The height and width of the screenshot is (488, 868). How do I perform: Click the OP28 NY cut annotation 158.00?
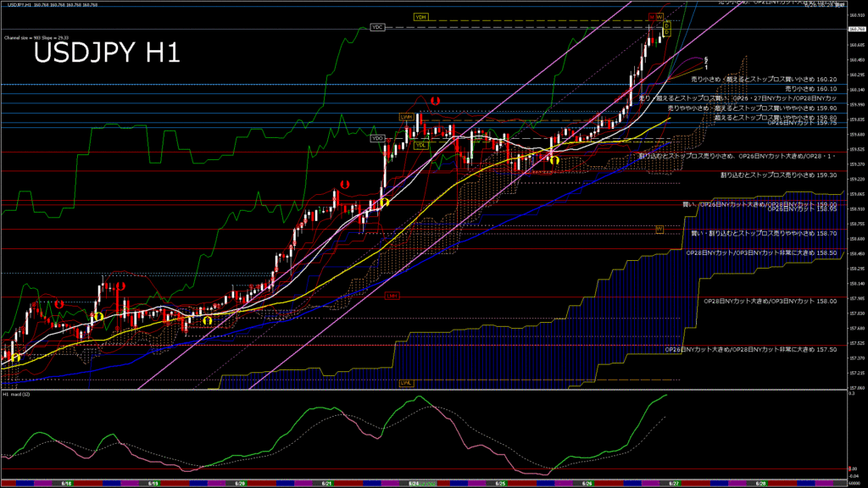coord(770,302)
